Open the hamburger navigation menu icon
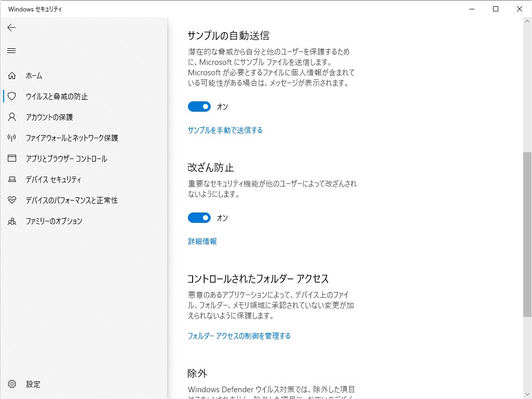Viewport: 532px width, 399px height. (11, 50)
